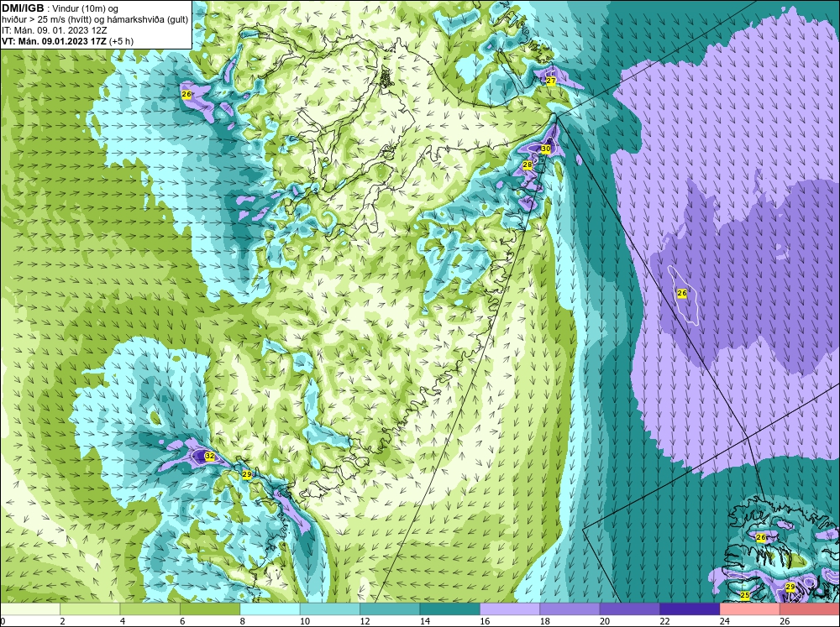This screenshot has width=840, height=627.
Task: Select the 2–4 m/s light green legend swatch
Action: click(x=90, y=609)
